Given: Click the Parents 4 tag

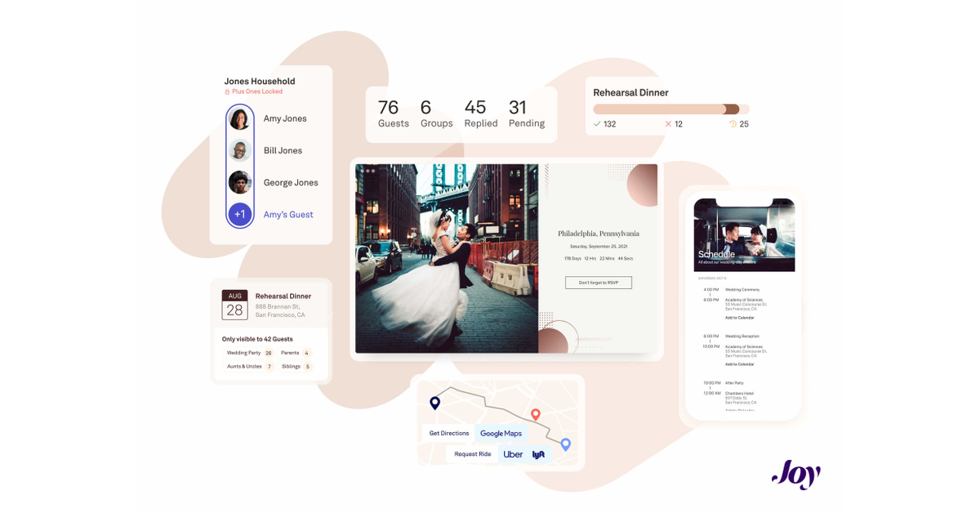Looking at the screenshot, I should pos(296,353).
